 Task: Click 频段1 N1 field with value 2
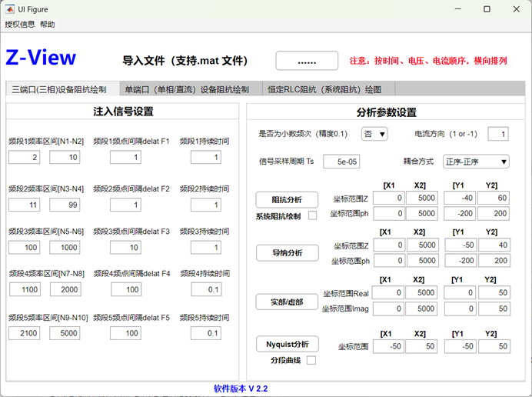tap(24, 157)
